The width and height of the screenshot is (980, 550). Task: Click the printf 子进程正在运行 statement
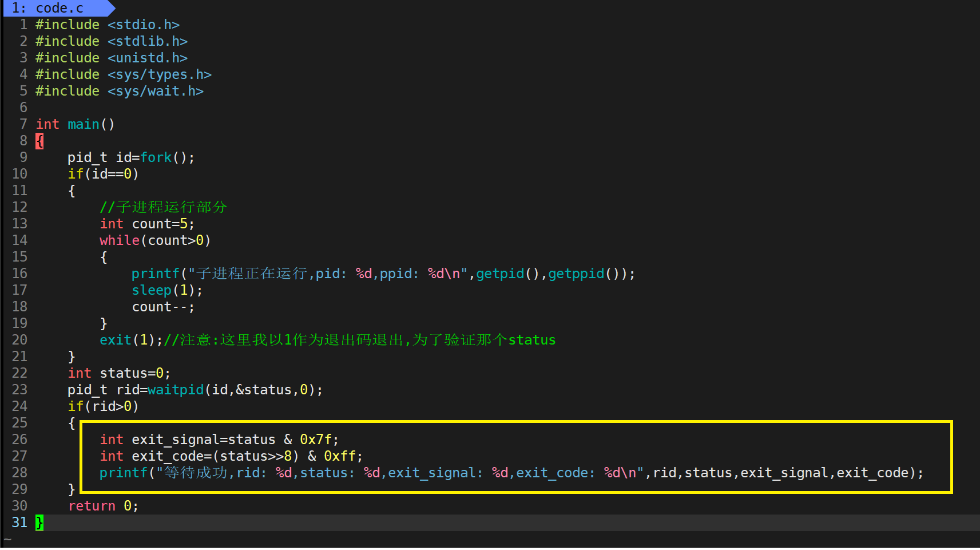click(x=383, y=274)
